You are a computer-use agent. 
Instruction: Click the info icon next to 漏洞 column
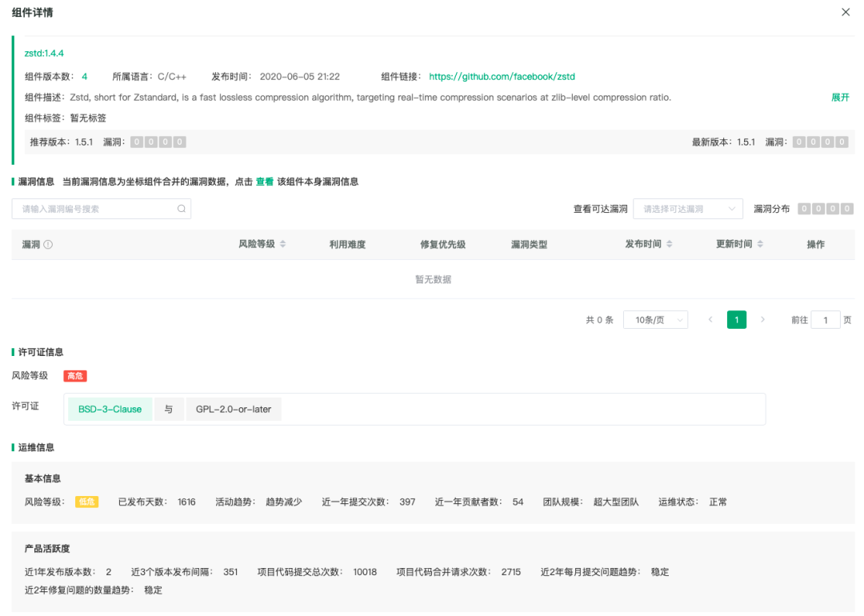(49, 245)
